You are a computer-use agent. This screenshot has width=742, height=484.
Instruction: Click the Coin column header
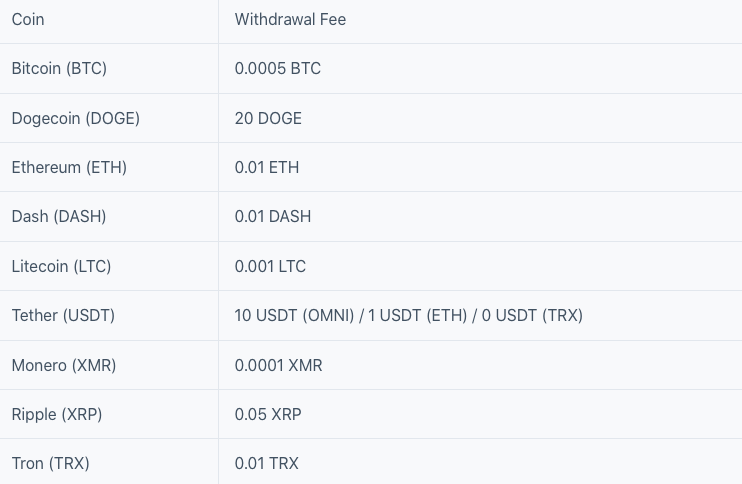click(x=28, y=19)
